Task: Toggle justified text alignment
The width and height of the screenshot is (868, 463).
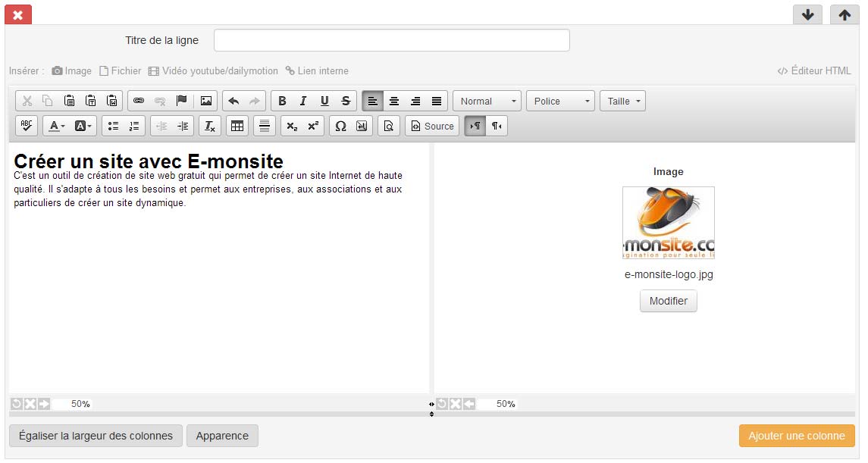Action: click(437, 102)
